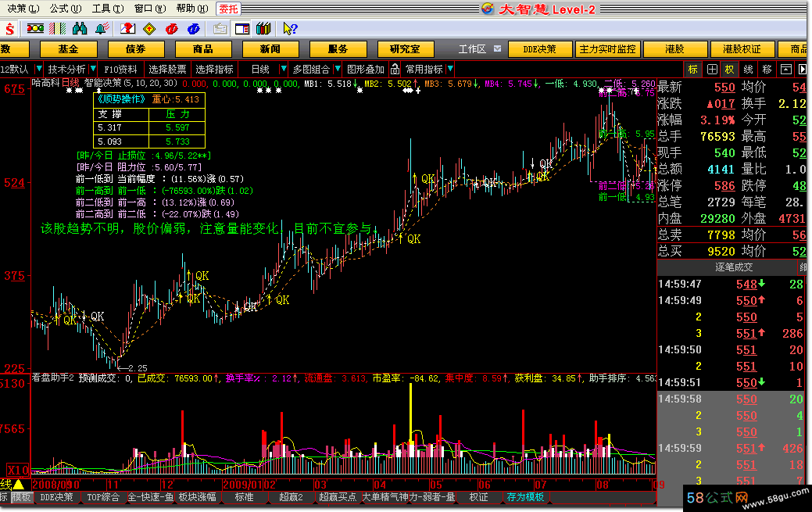Expand the 常用指标 dropdown arrow
The image size is (812, 512).
[450, 69]
